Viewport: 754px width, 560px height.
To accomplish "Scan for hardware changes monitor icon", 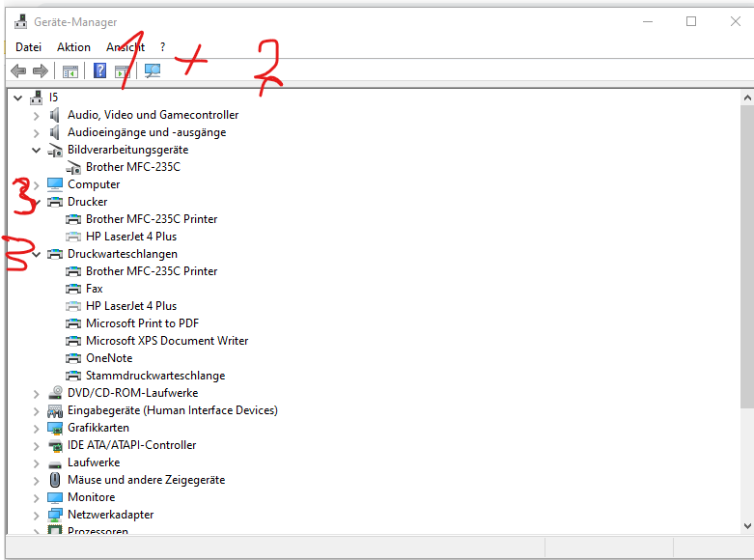I will coord(153,71).
